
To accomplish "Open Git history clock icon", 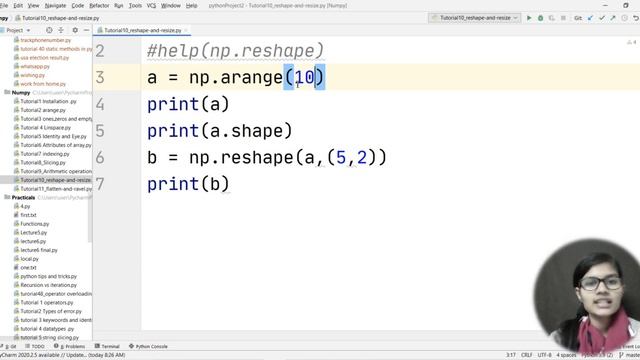I will click(x=624, y=18).
